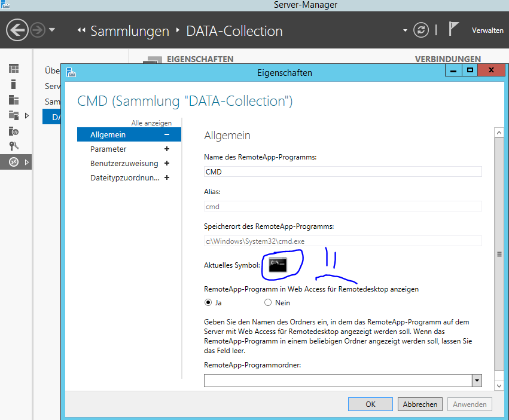Click the current CMD symbol icon
This screenshot has width=509, height=420.
click(278, 265)
